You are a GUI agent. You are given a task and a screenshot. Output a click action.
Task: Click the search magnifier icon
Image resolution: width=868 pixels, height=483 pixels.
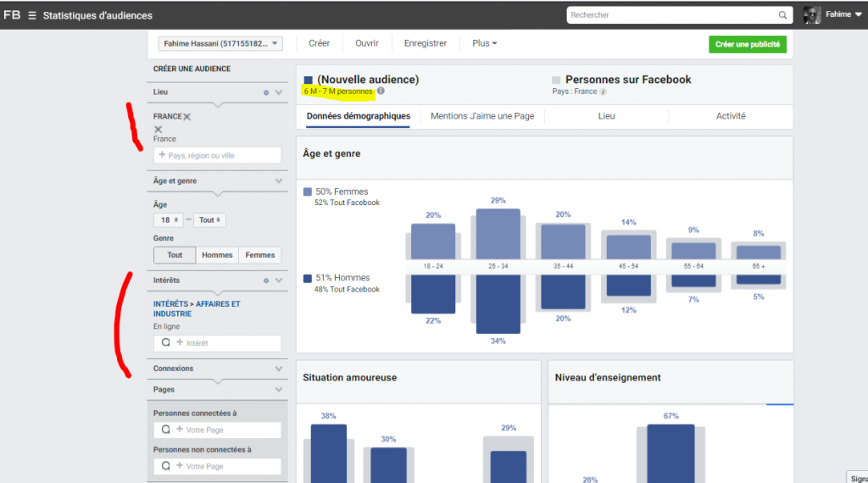pyautogui.click(x=782, y=15)
